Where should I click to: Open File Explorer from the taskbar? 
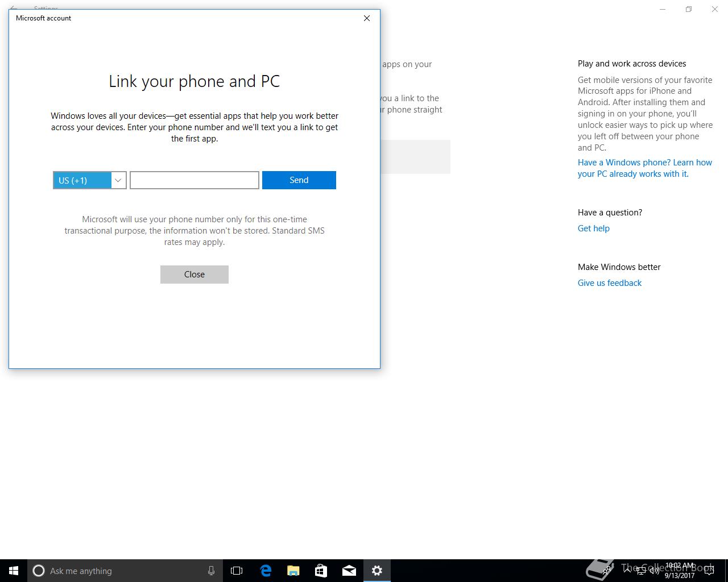point(293,571)
